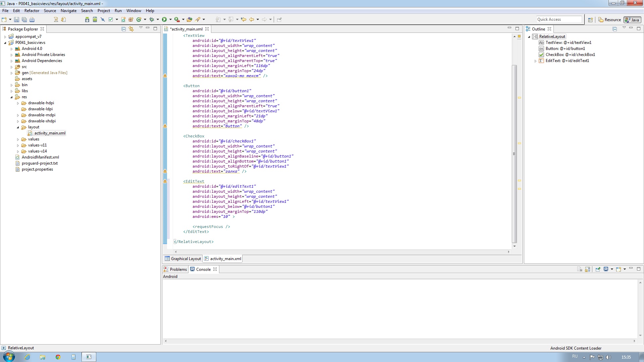Start Debug with the bug icon
Screen dimensions: 644x362
(x=152, y=19)
